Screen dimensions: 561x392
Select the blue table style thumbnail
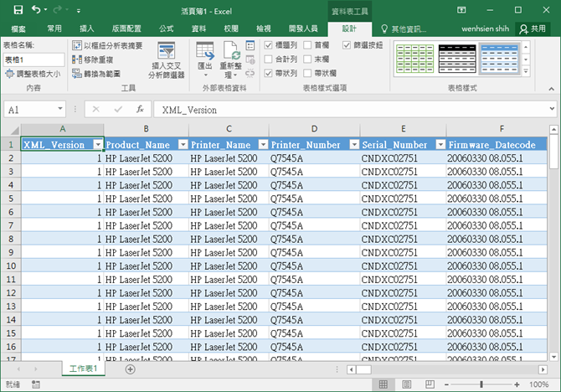pyautogui.click(x=500, y=59)
